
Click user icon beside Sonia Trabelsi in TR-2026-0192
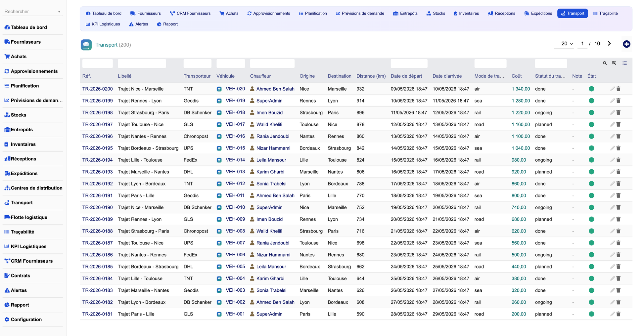click(x=252, y=184)
